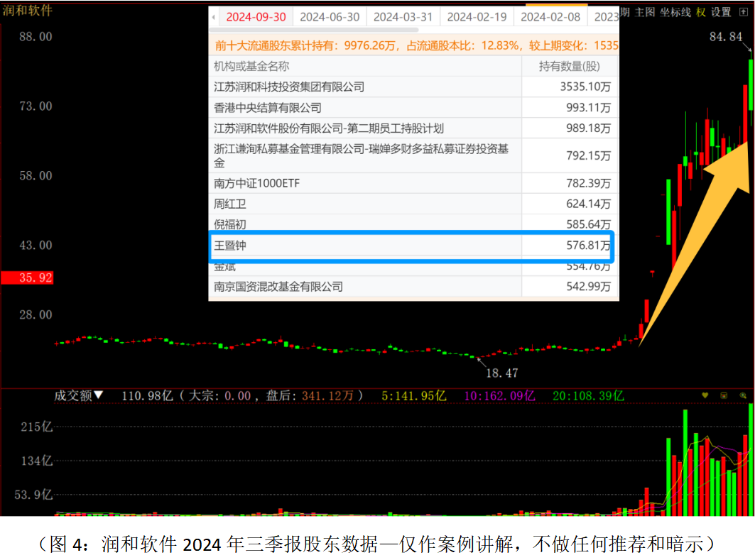Click the small box icon at top-right corner
The width and height of the screenshot is (755, 560).
coord(744,12)
